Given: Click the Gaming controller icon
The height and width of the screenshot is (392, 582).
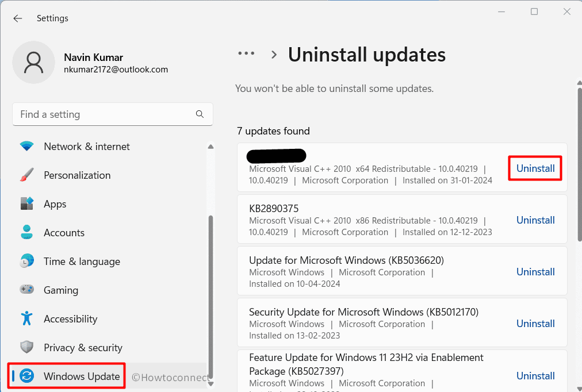Looking at the screenshot, I should click(x=26, y=290).
